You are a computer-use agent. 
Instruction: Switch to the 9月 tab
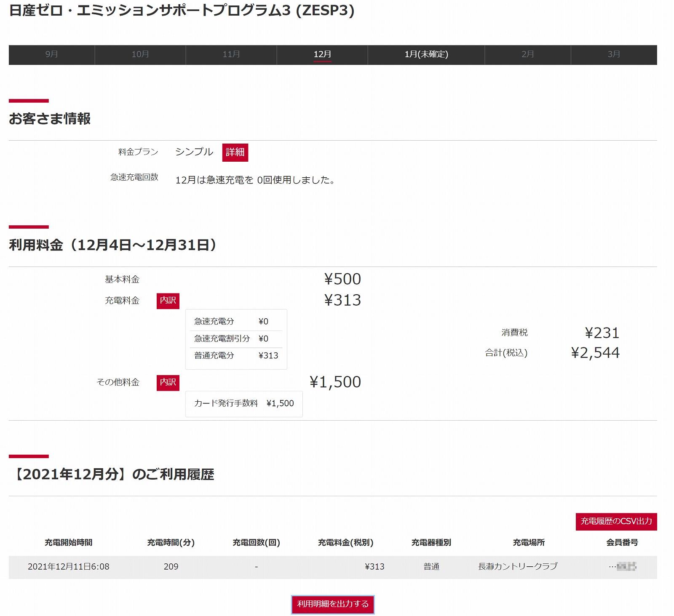(x=51, y=54)
